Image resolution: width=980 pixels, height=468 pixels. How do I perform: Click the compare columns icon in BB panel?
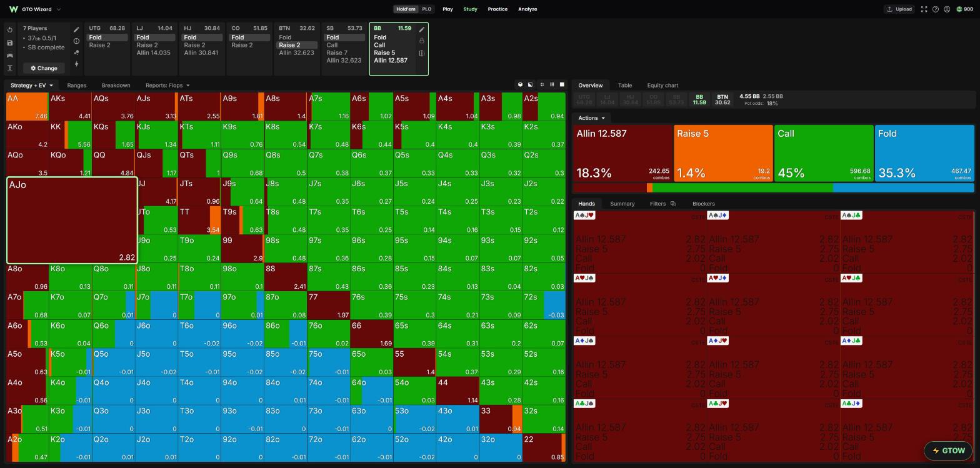coord(422,53)
